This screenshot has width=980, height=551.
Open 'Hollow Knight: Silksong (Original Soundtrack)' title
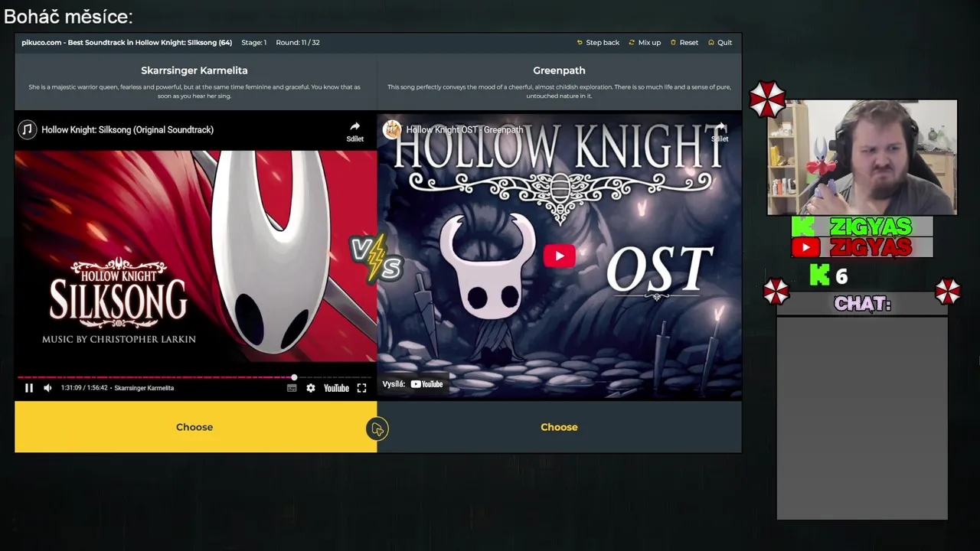tap(127, 129)
